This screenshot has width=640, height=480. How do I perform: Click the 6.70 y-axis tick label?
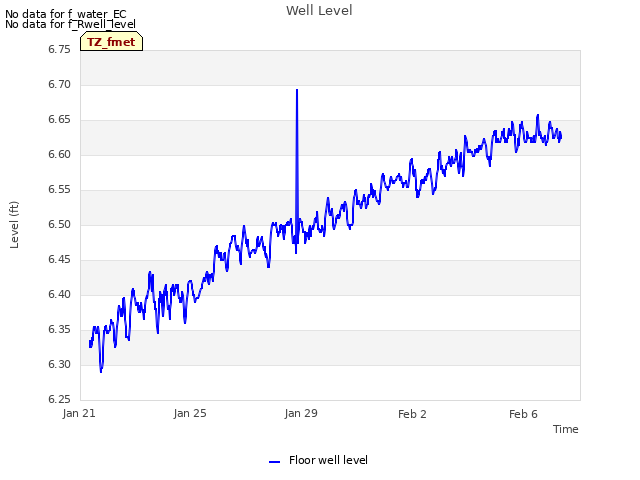(60, 84)
